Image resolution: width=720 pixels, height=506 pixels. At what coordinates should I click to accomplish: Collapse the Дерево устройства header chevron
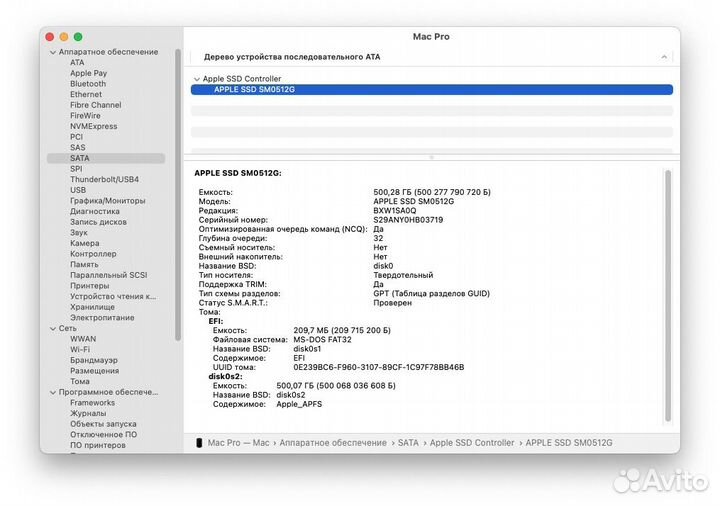point(664,57)
